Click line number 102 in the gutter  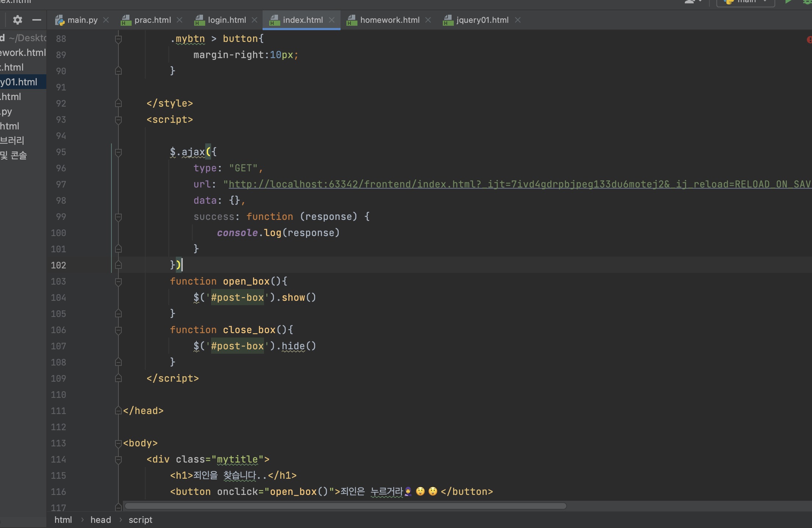[58, 265]
